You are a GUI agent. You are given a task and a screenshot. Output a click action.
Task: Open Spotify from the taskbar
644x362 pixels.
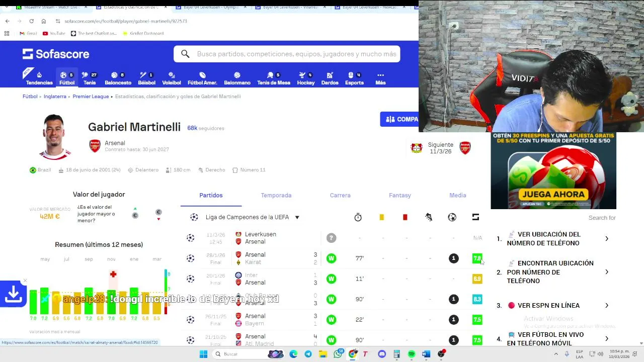pyautogui.click(x=412, y=354)
